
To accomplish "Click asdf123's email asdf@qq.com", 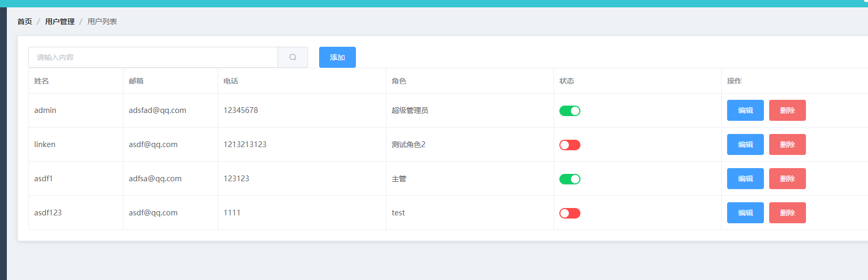I will click(x=153, y=213).
